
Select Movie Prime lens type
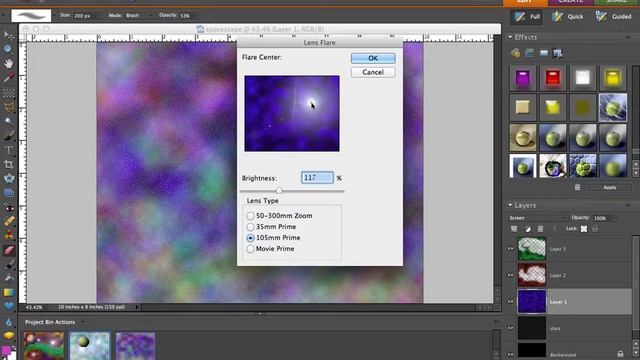271,249
